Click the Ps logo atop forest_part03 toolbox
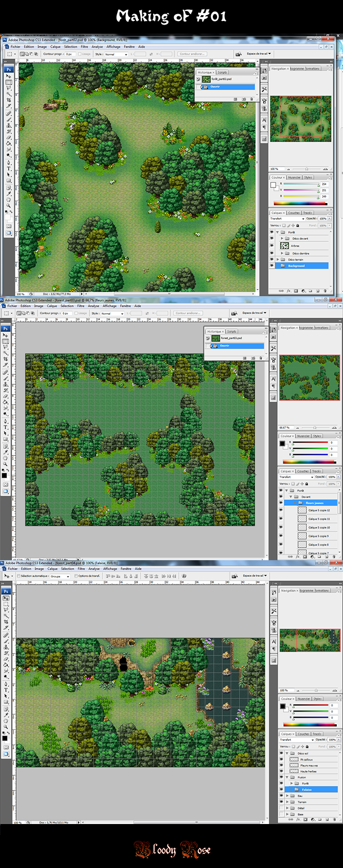The height and width of the screenshot is (868, 343). [x=6, y=328]
